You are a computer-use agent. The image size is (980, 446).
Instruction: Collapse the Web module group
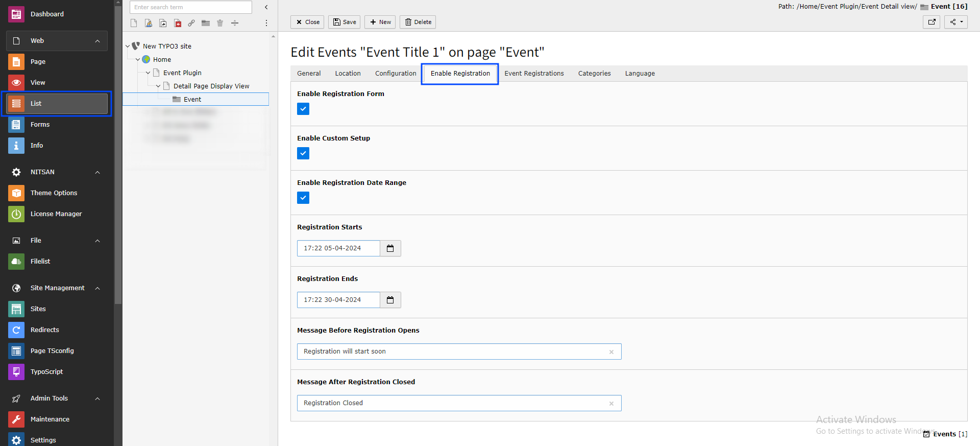click(x=97, y=41)
